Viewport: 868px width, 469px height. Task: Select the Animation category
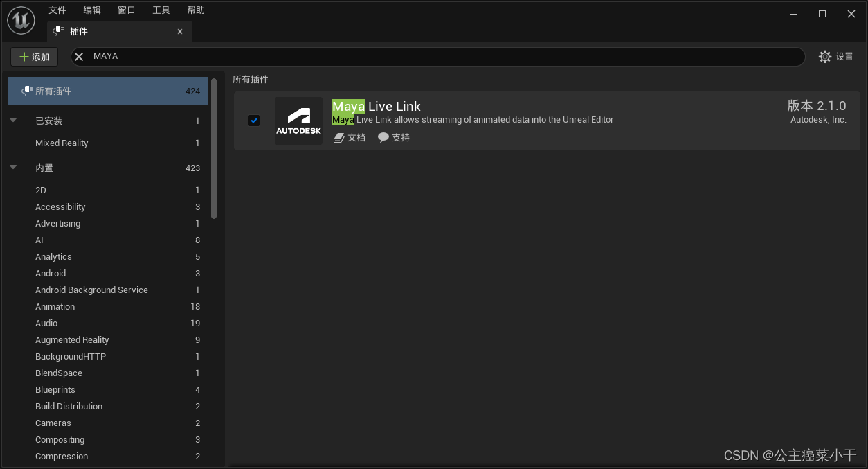coord(108,307)
